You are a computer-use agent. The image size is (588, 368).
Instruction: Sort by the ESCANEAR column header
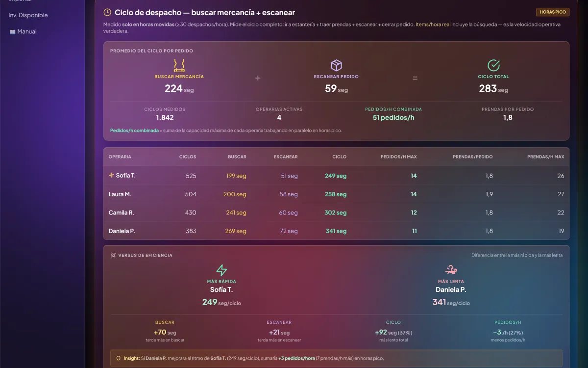[x=286, y=157]
